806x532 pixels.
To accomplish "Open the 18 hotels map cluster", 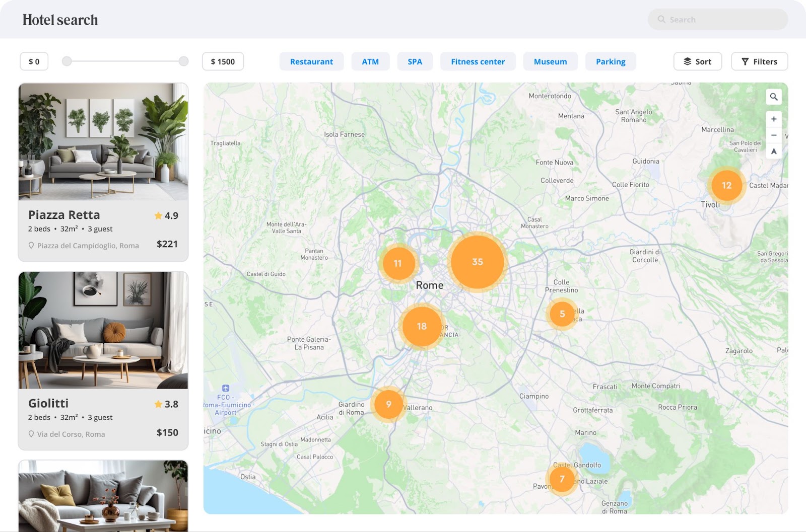I will [x=422, y=327].
